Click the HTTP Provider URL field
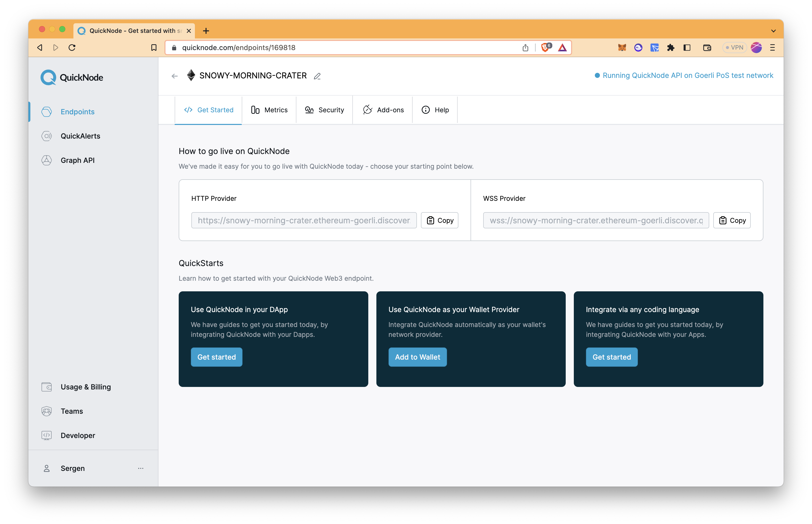 click(304, 220)
